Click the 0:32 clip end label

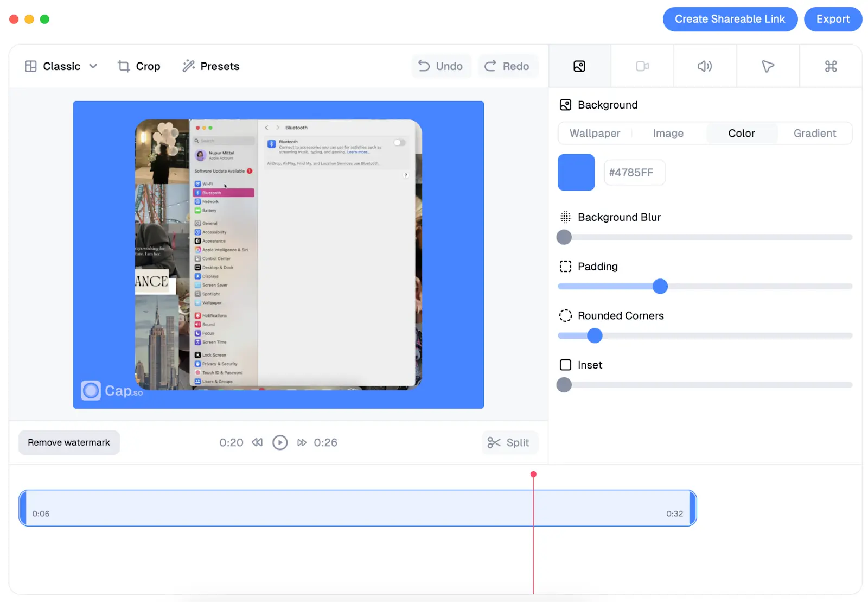pyautogui.click(x=674, y=514)
